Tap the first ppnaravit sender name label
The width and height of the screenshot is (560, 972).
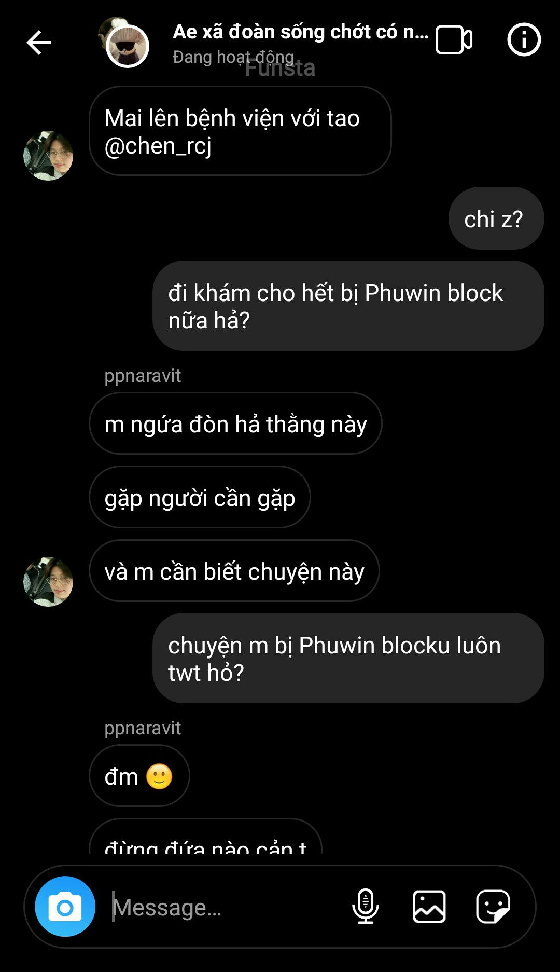point(143,376)
